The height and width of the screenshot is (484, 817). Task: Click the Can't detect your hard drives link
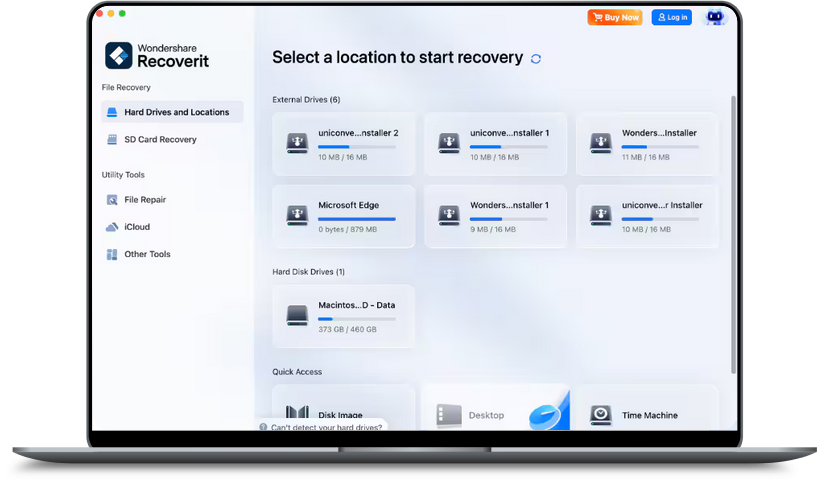pyautogui.click(x=326, y=427)
